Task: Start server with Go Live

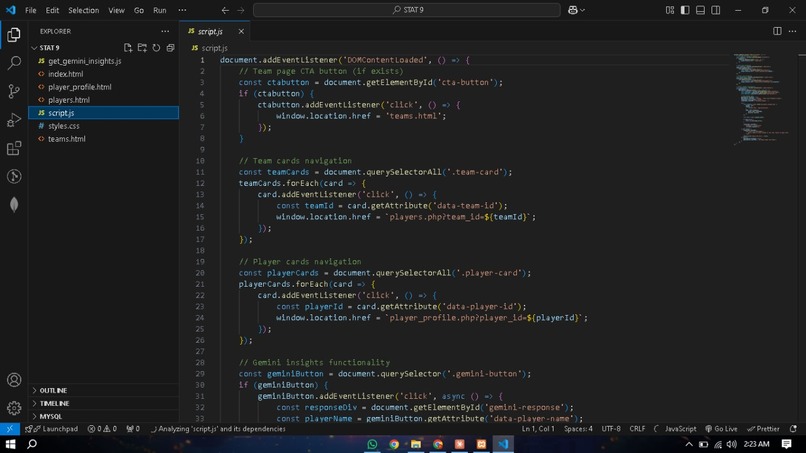Action: click(721, 429)
